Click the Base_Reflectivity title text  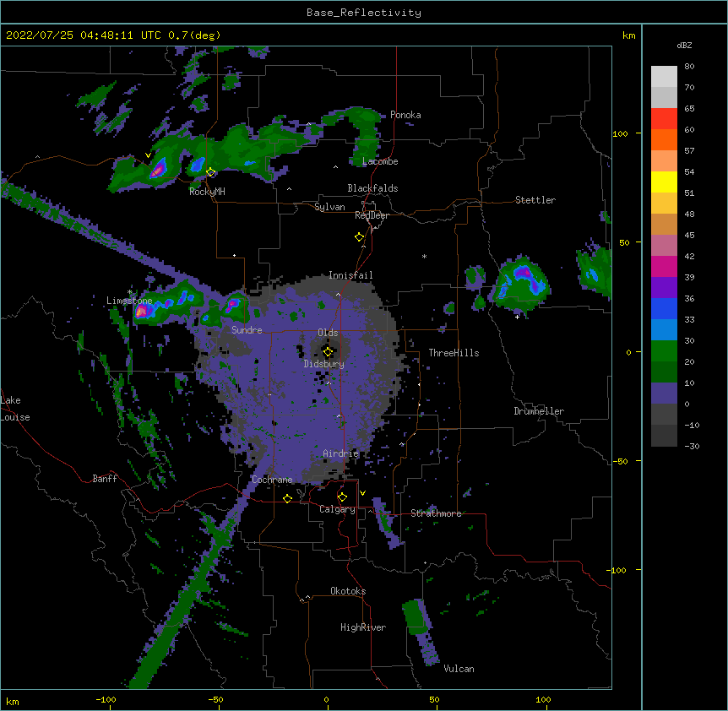pos(364,13)
